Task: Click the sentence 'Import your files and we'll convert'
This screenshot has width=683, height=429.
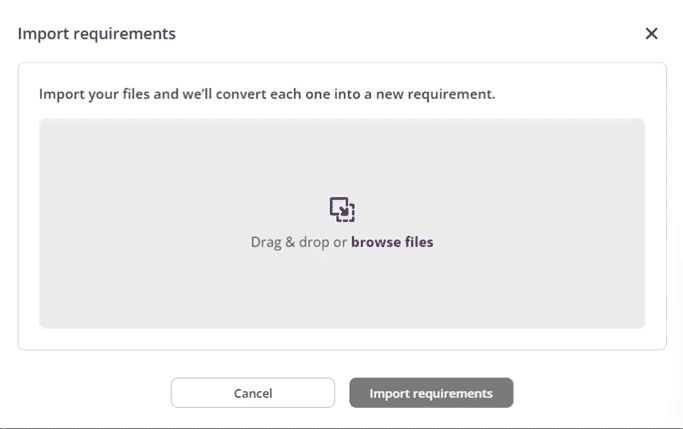Action: click(x=267, y=95)
